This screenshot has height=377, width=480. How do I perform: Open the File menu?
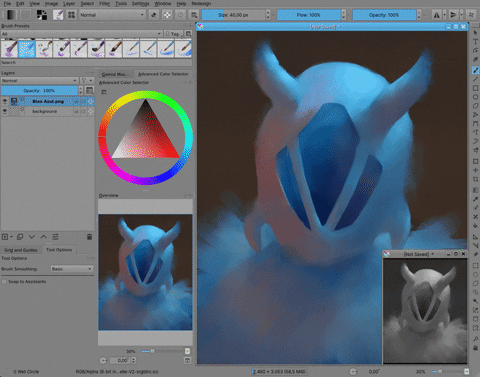(x=7, y=3)
